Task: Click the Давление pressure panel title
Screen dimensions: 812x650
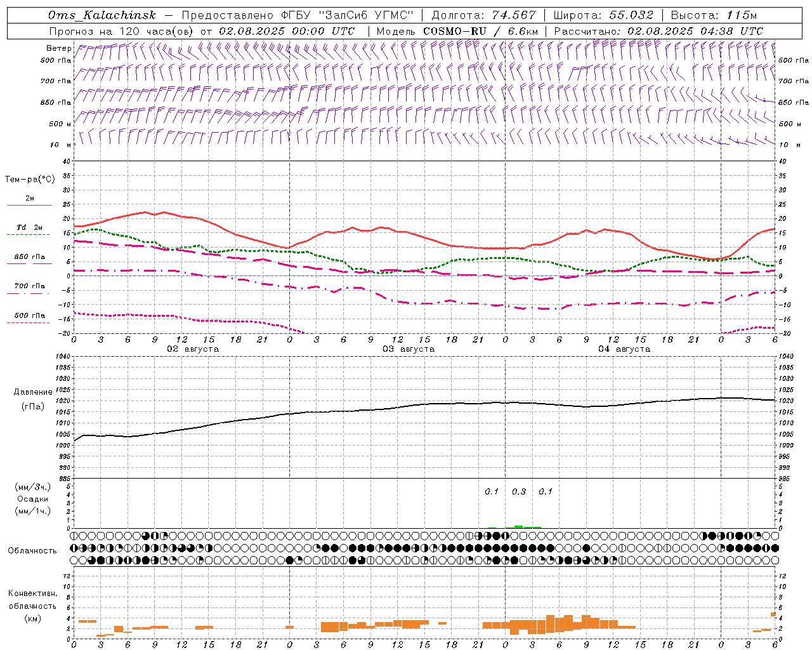Action: [x=33, y=392]
